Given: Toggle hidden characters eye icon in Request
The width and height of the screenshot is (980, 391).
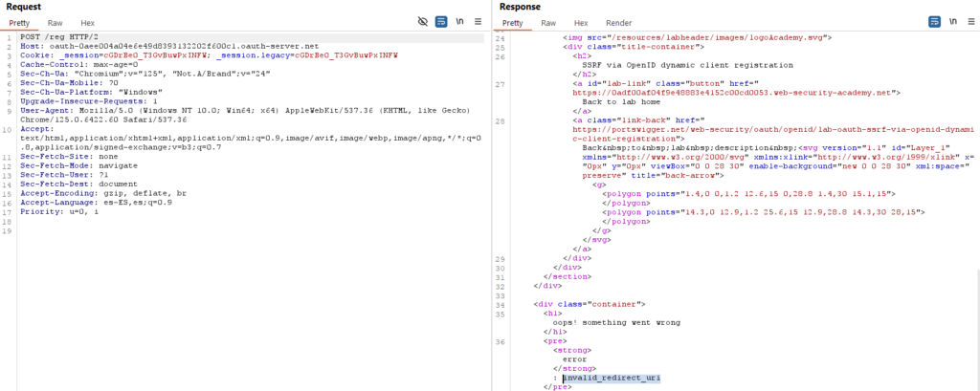Looking at the screenshot, I should point(423,21).
